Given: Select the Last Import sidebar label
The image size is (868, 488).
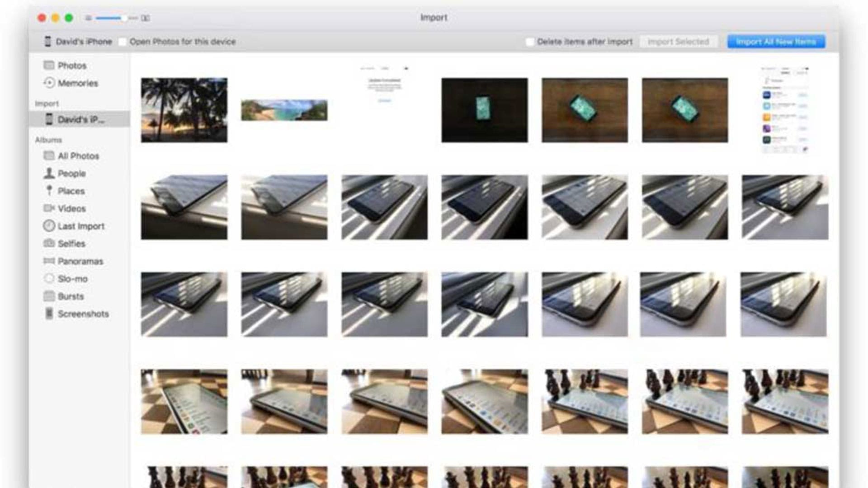Looking at the screenshot, I should pyautogui.click(x=81, y=226).
